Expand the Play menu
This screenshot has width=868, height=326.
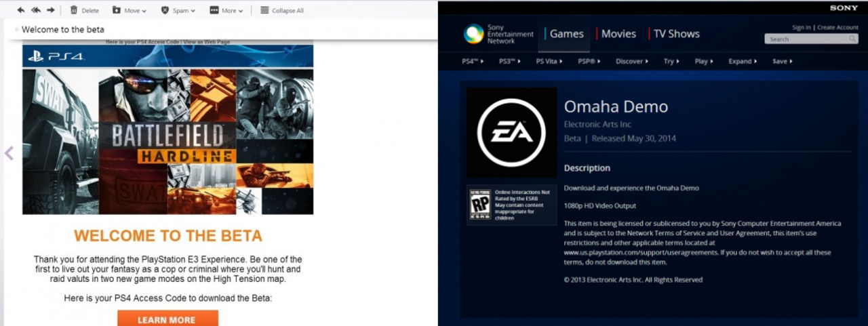pos(705,62)
